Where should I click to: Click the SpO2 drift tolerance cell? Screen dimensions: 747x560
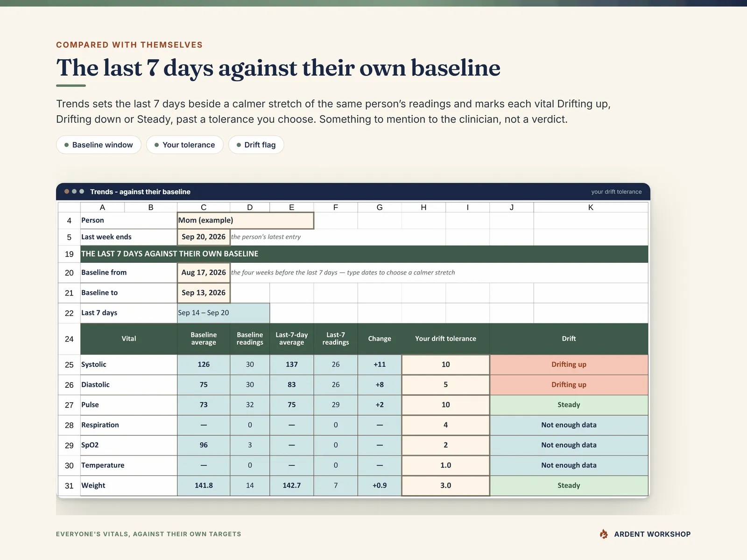(x=445, y=445)
